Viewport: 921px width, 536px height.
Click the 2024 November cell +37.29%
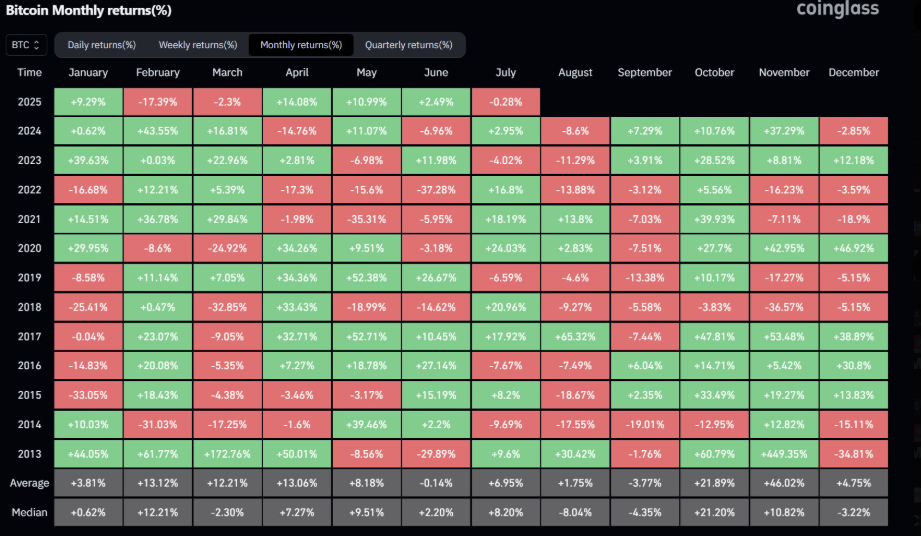click(784, 131)
